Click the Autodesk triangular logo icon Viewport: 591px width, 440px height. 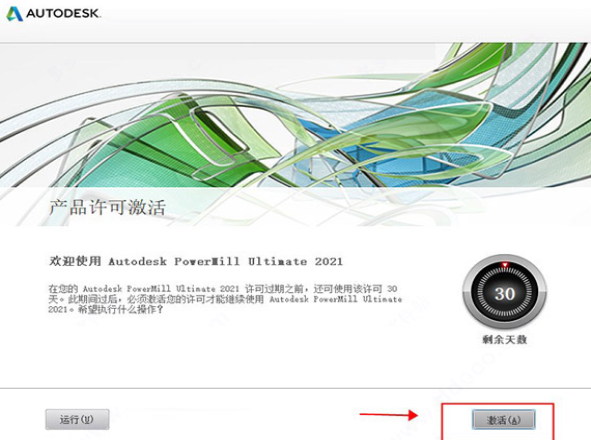(x=15, y=14)
